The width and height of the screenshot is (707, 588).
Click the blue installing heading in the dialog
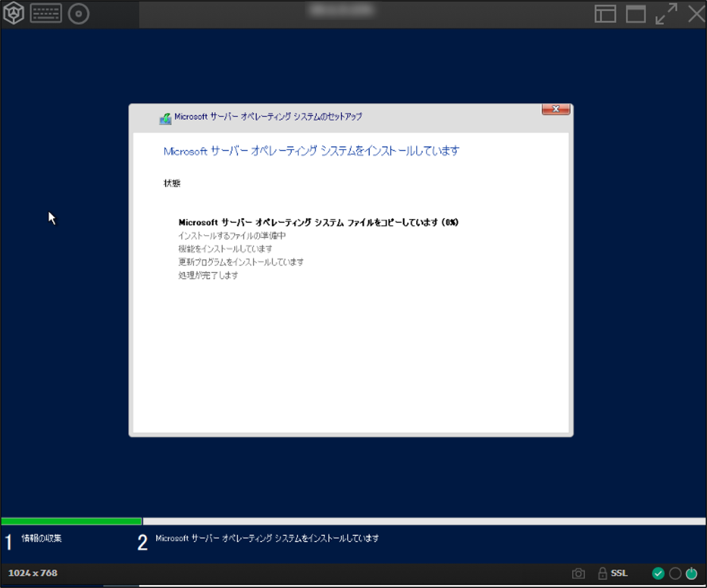[312, 151]
